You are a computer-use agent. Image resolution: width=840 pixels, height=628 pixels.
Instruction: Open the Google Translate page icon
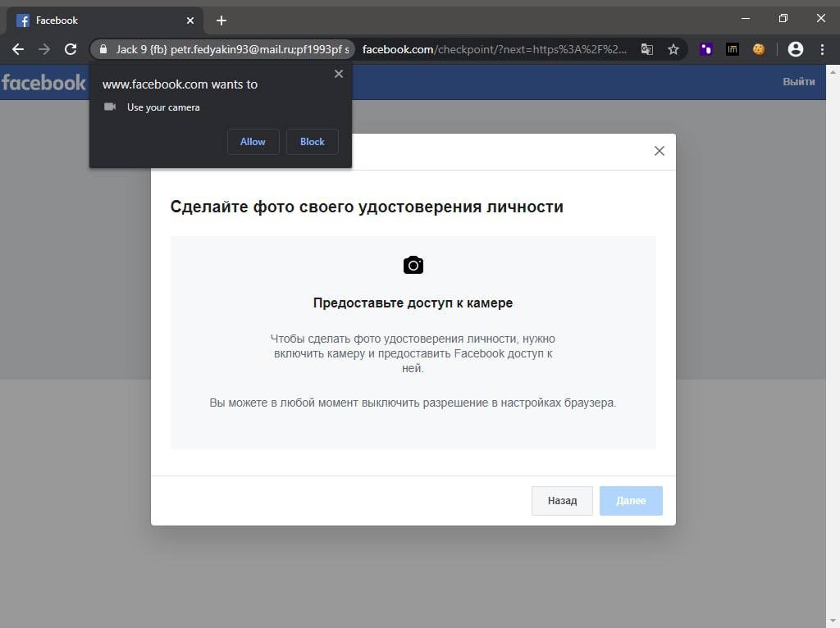[x=647, y=50]
